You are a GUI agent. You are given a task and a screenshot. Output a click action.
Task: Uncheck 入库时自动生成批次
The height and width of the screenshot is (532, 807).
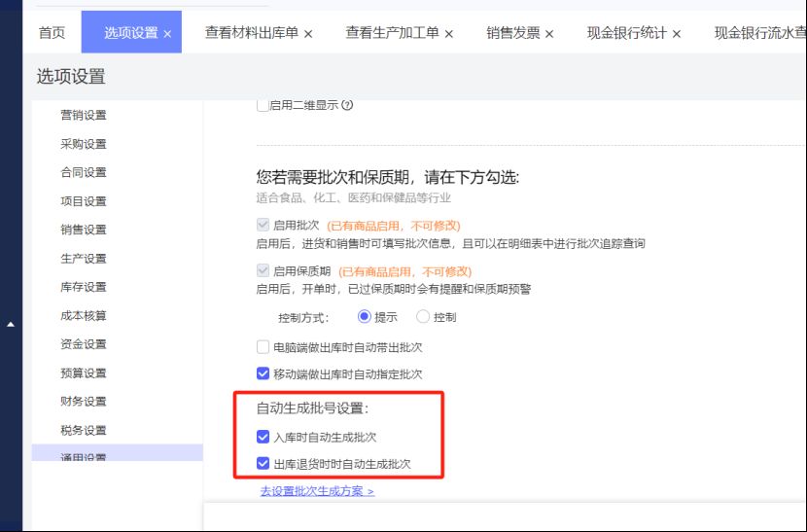coord(263,438)
